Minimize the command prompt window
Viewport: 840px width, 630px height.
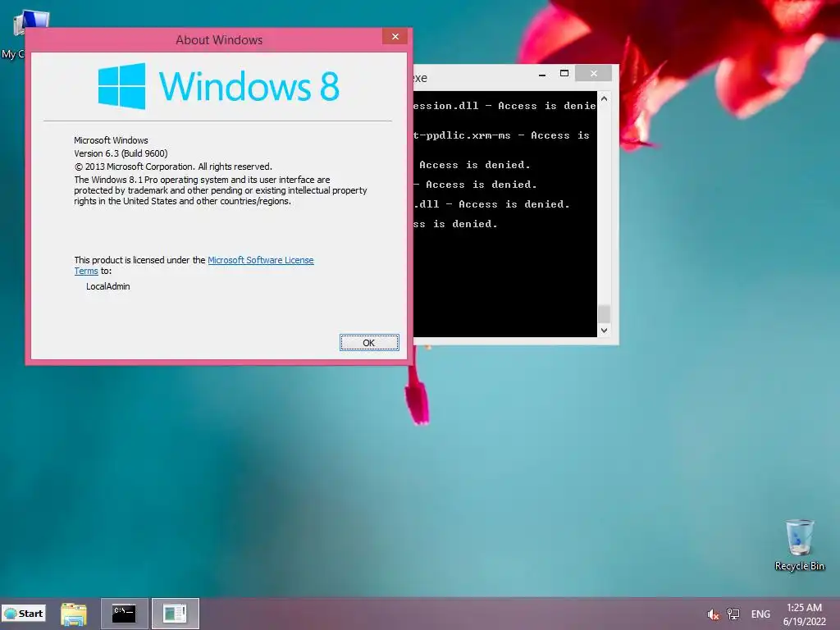(x=542, y=74)
